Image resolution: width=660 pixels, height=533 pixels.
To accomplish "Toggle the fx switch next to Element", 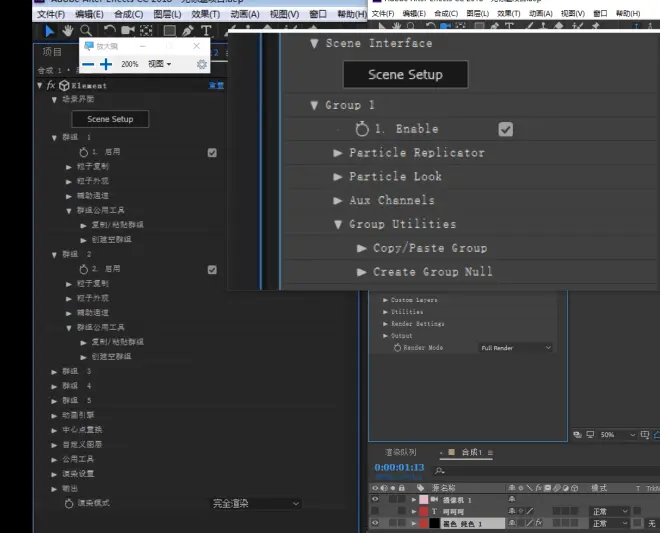I will 51,85.
